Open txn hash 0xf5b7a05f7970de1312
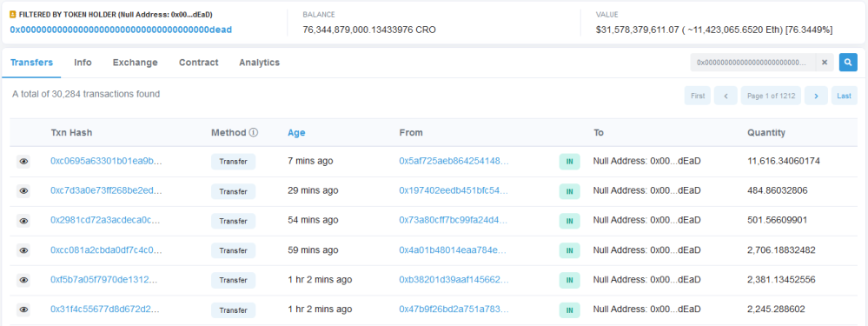This screenshot has height=326, width=868. click(104, 280)
